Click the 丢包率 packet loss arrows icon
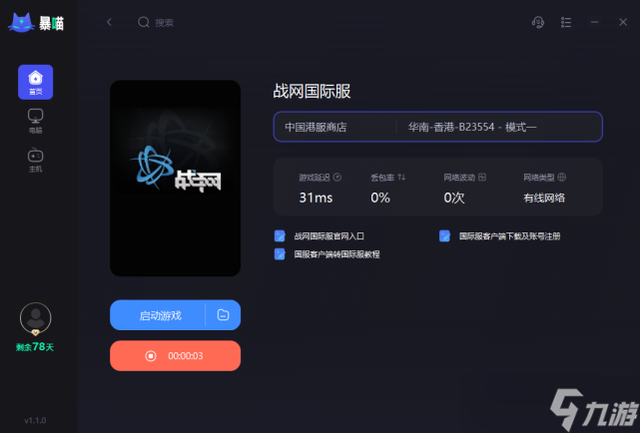Screen dimensions: 640x433 402,177
